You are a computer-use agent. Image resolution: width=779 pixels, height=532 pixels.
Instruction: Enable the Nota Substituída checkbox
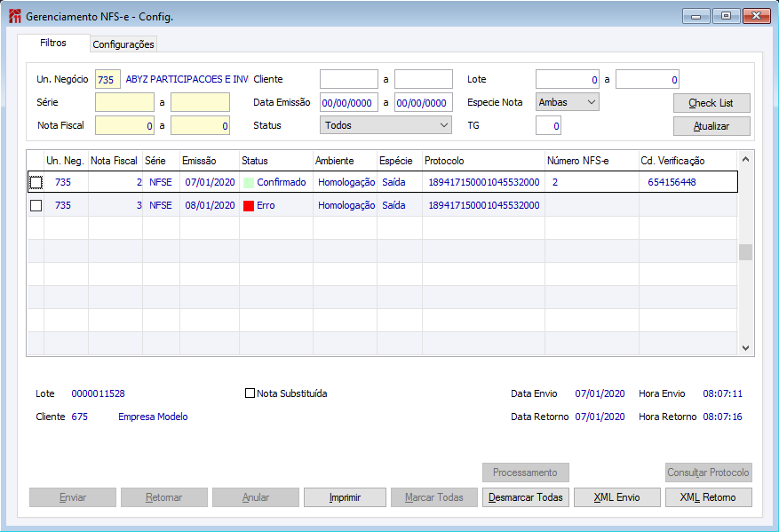pos(250,393)
